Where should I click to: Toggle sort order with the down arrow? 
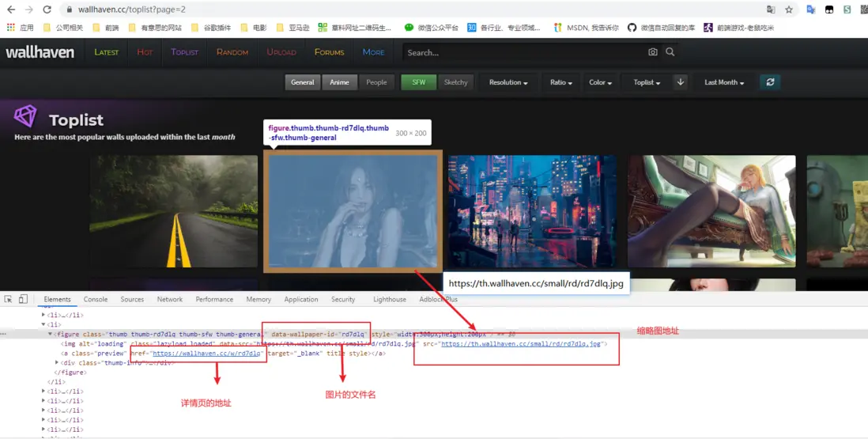[x=681, y=82]
